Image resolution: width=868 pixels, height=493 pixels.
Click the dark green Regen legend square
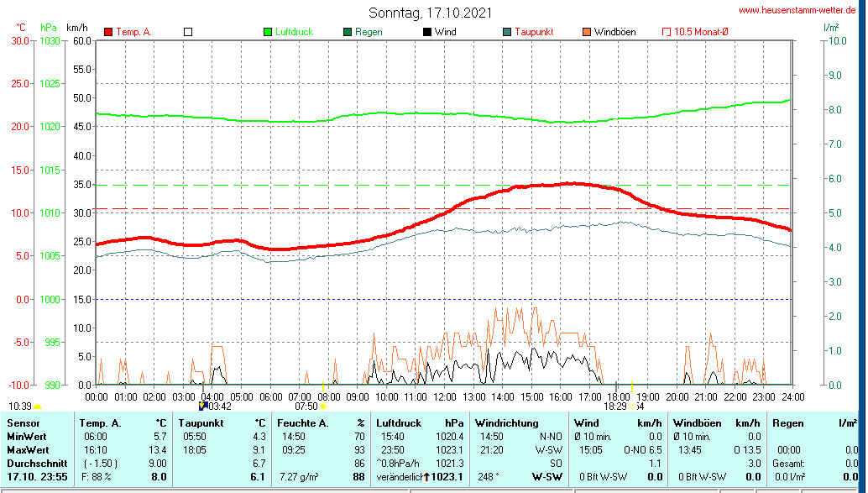click(x=348, y=32)
